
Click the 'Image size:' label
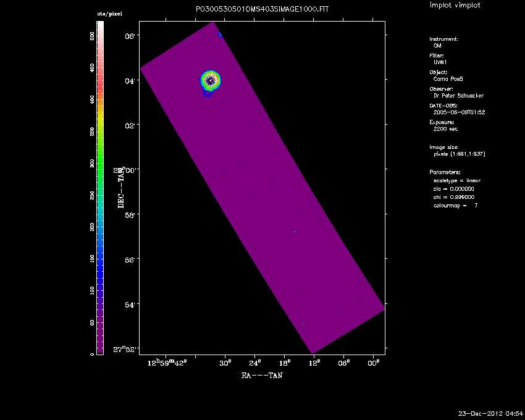pos(444,148)
